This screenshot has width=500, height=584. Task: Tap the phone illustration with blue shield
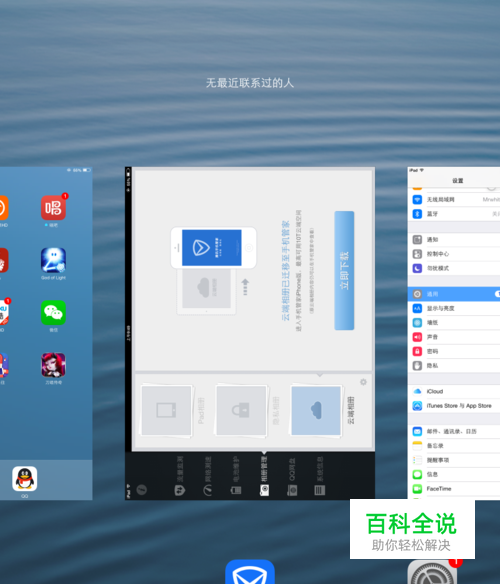pos(213,248)
